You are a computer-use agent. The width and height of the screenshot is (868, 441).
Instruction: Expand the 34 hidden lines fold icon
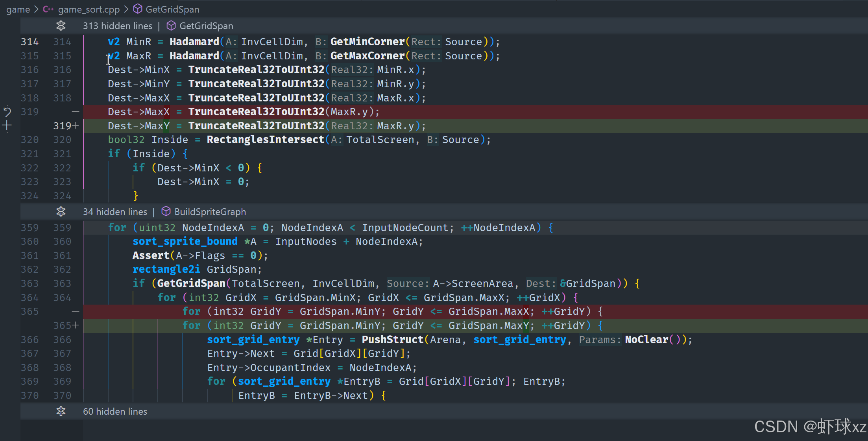(61, 212)
